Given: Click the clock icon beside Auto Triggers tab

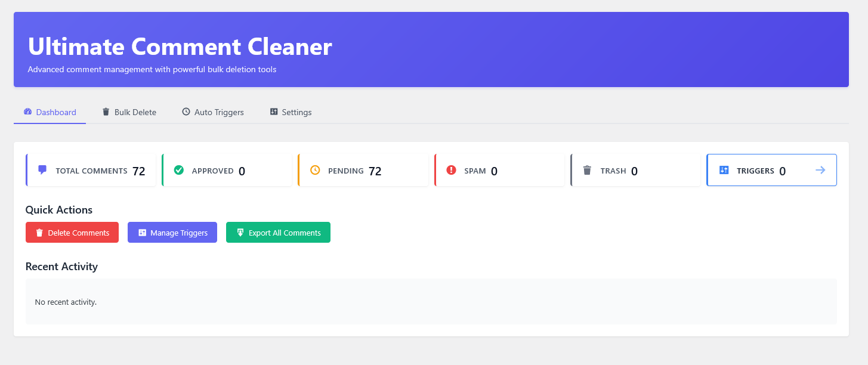Looking at the screenshot, I should 186,112.
